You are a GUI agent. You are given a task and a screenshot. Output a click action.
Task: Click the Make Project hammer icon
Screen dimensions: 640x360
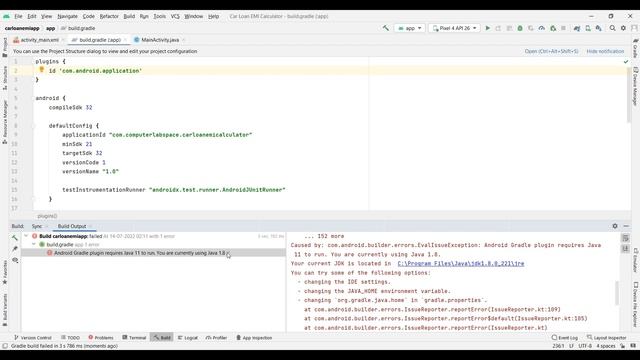click(385, 28)
